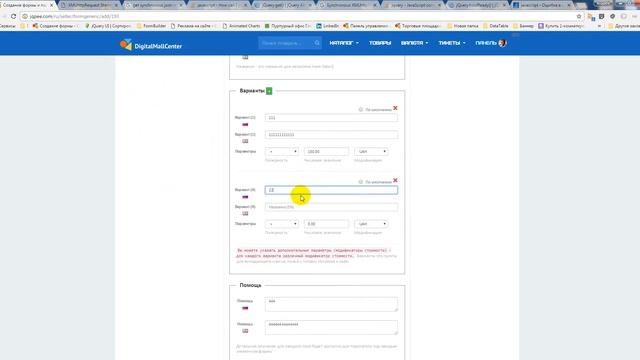Open the ПАНЕЛЬ menu item
Image resolution: width=640 pixels, height=360 pixels.
(x=486, y=43)
